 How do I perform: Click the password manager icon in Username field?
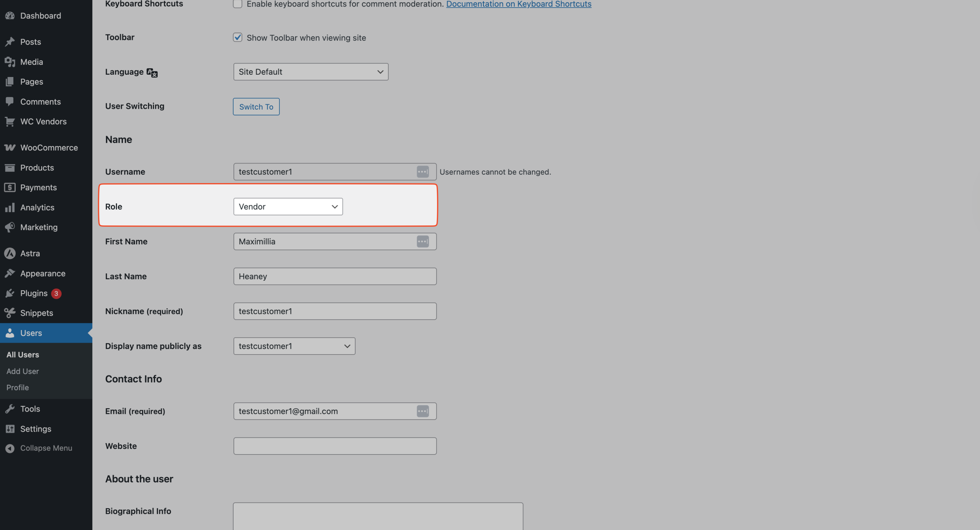point(423,172)
